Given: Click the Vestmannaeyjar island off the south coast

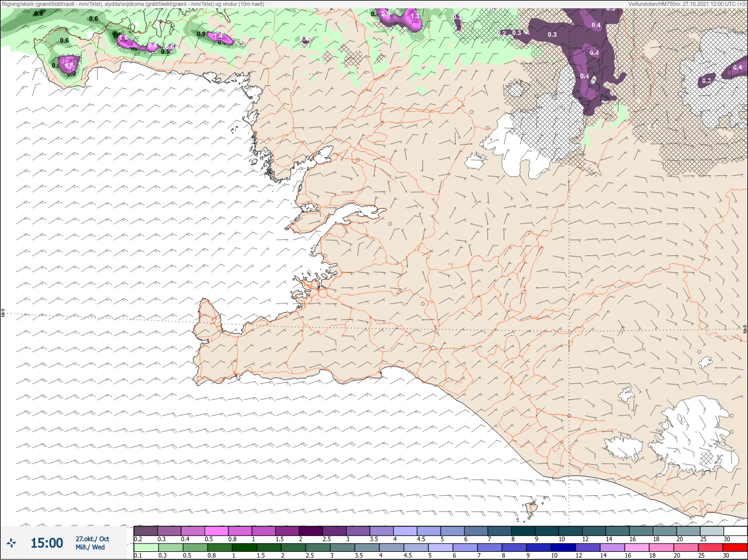Looking at the screenshot, I should [531, 510].
